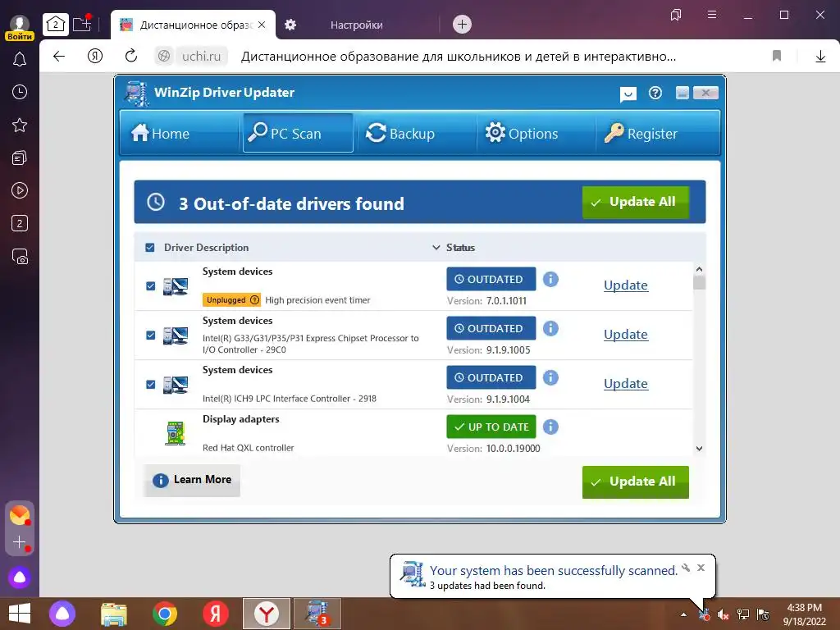
Task: Open the Windows Start menu
Action: [x=20, y=614]
